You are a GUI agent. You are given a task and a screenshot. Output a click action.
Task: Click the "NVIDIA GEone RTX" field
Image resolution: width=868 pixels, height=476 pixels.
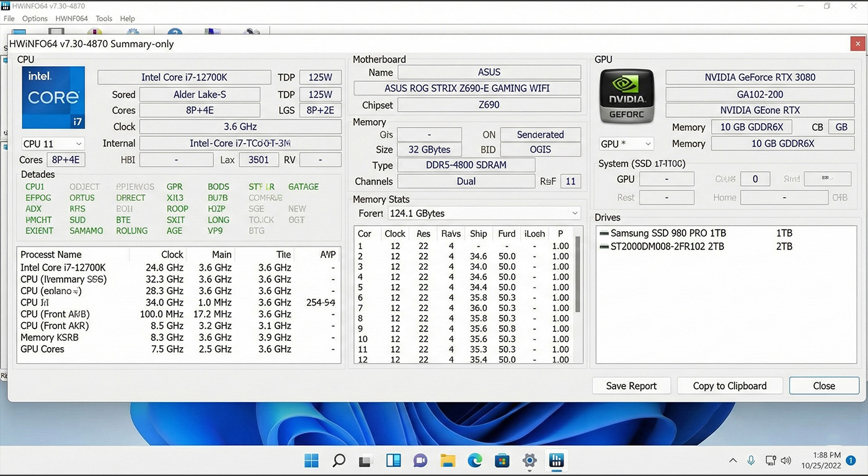click(759, 110)
